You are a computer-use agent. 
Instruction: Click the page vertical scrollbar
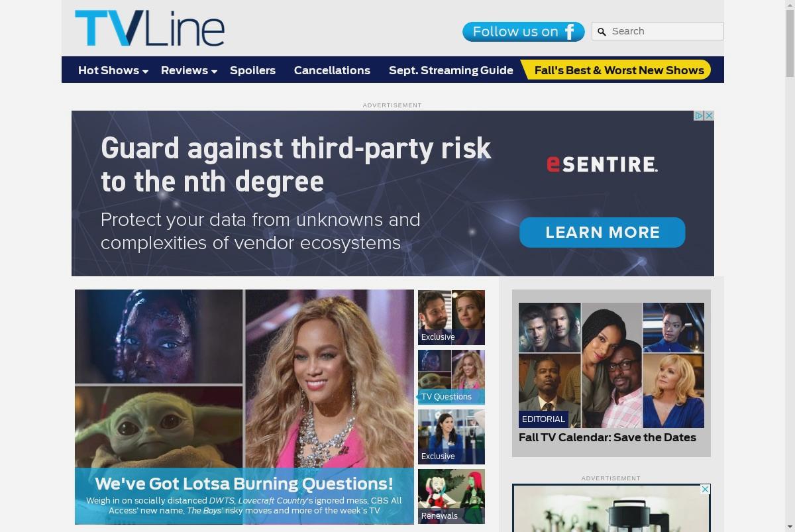[790, 266]
